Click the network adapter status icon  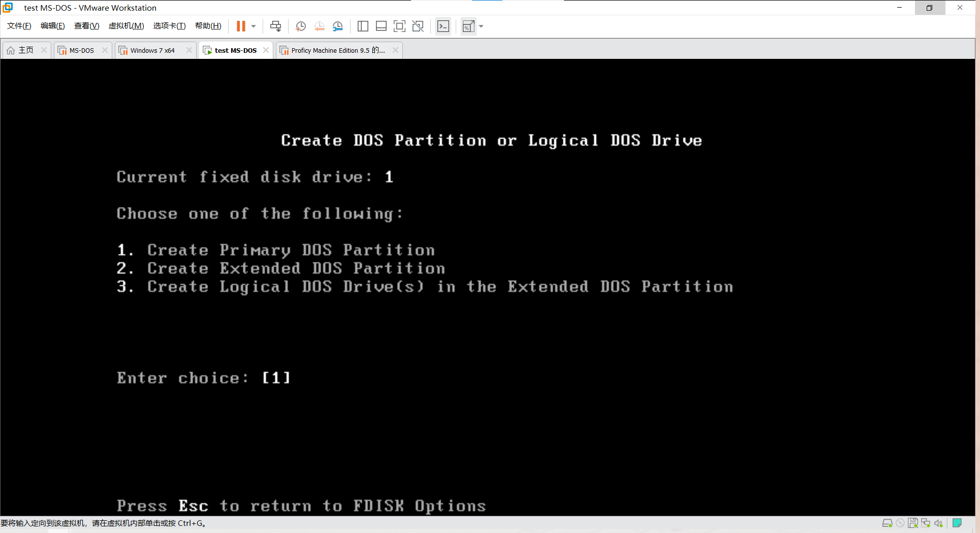pyautogui.click(x=926, y=523)
